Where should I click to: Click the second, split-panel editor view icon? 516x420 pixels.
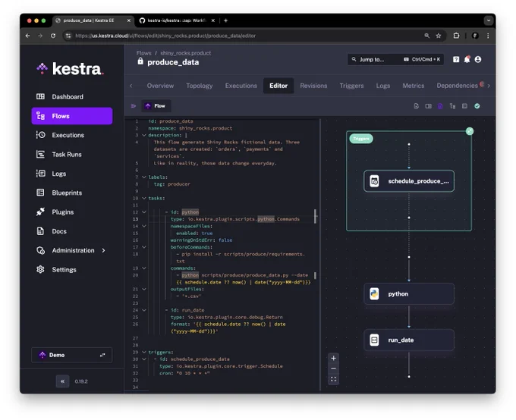coord(428,106)
